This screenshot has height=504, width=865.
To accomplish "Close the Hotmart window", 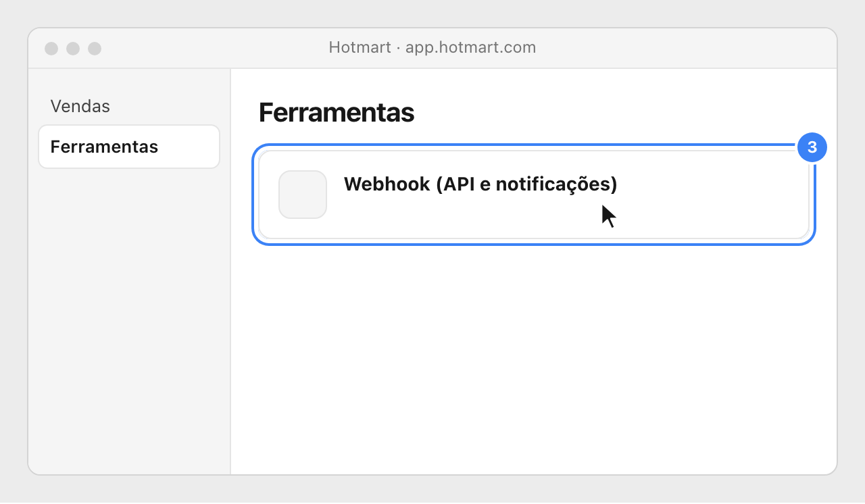I will (x=51, y=49).
